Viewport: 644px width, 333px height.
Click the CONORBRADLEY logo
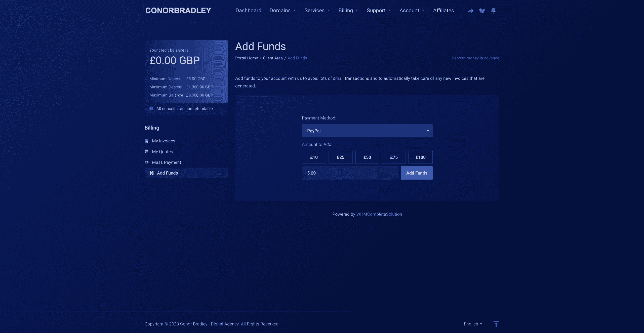(178, 11)
